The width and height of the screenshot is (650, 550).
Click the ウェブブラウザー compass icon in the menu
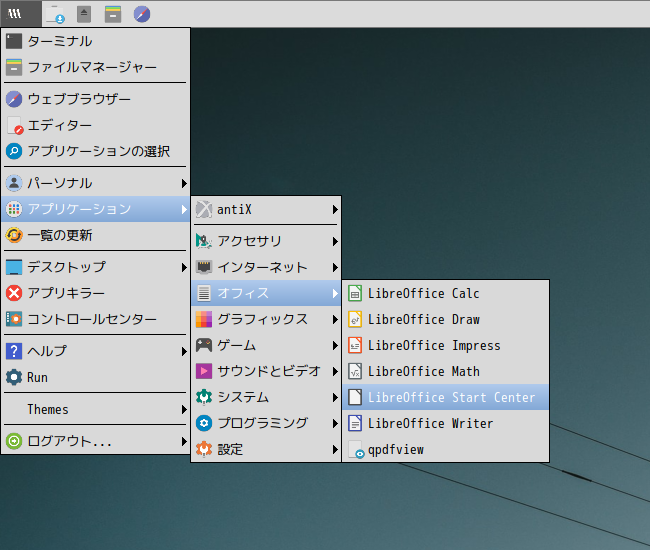pyautogui.click(x=14, y=99)
